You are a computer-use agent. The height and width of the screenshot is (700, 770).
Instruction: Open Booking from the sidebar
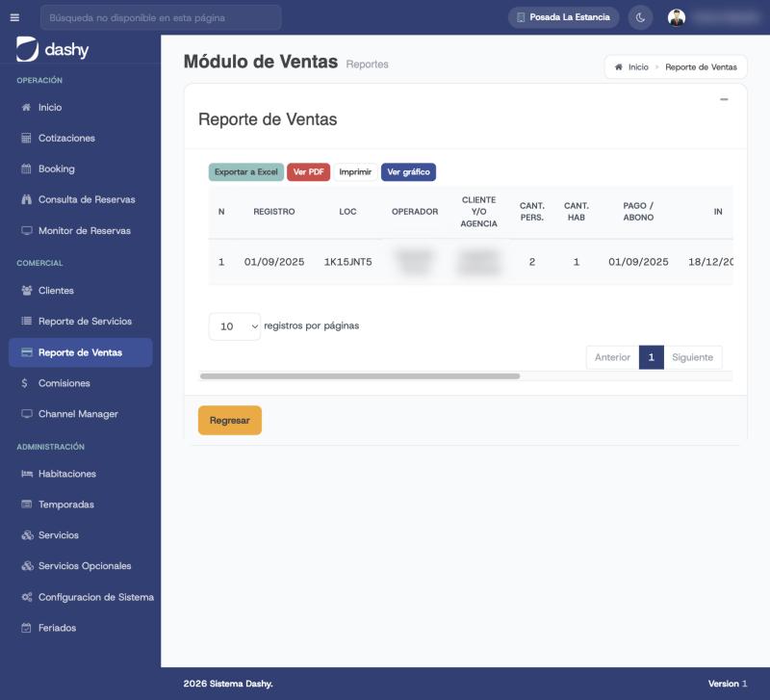click(x=81, y=169)
